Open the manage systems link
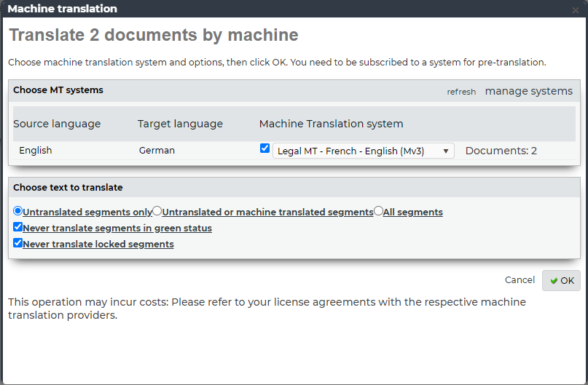The height and width of the screenshot is (385, 588). coord(528,91)
